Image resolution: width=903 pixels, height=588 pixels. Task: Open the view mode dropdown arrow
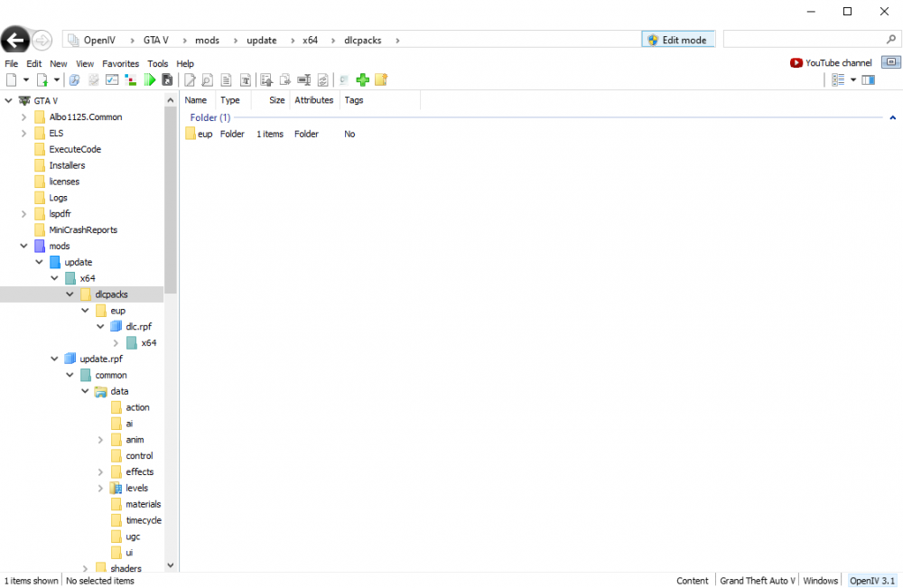[853, 80]
